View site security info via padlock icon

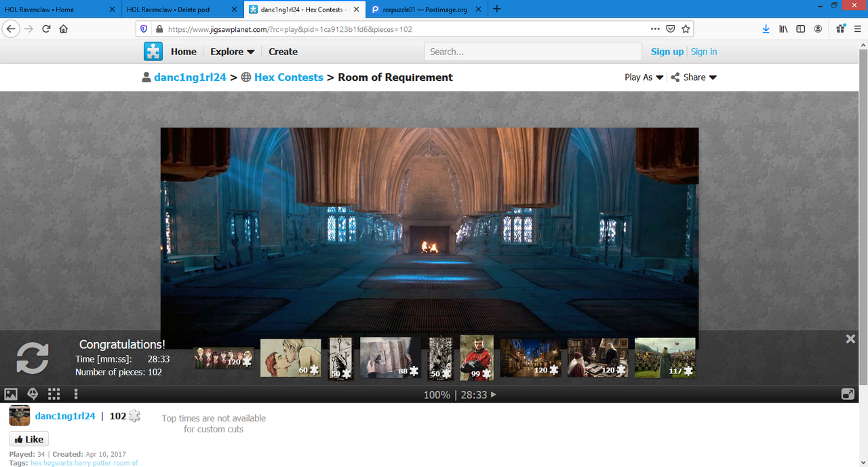point(159,29)
